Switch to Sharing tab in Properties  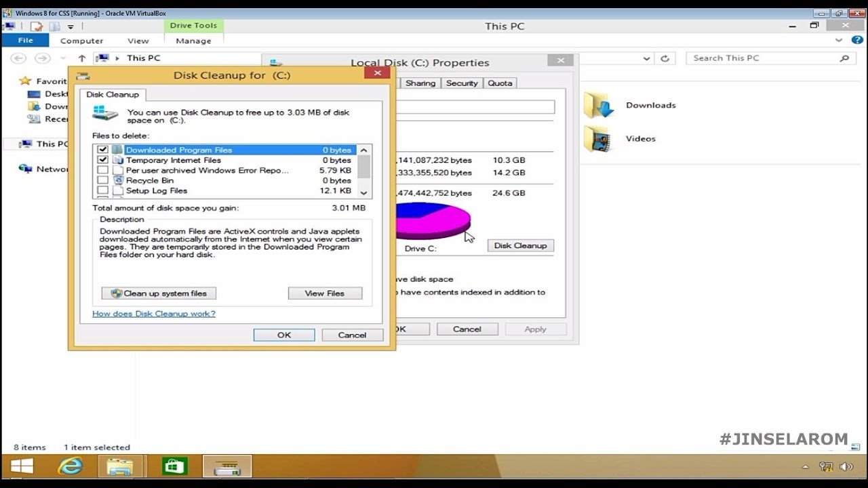coord(420,83)
